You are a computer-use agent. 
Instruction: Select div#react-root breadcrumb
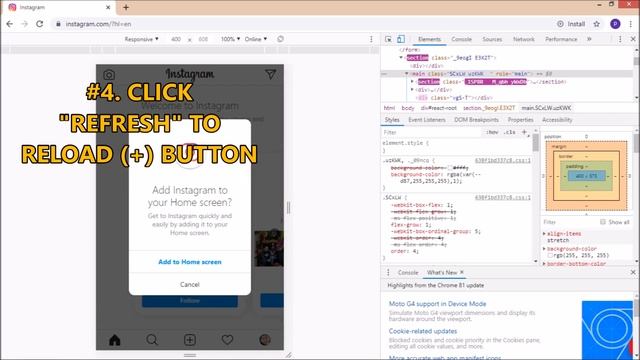(x=438, y=108)
